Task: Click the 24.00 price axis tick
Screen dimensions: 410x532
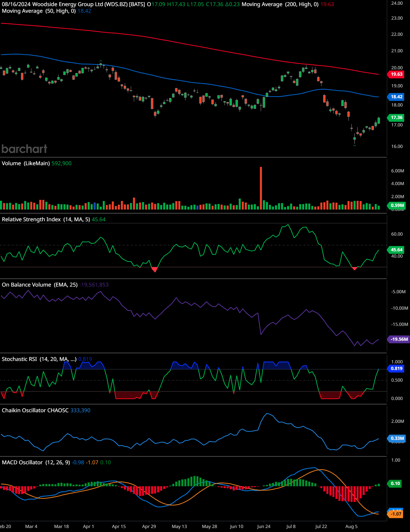Action: pyautogui.click(x=397, y=3)
